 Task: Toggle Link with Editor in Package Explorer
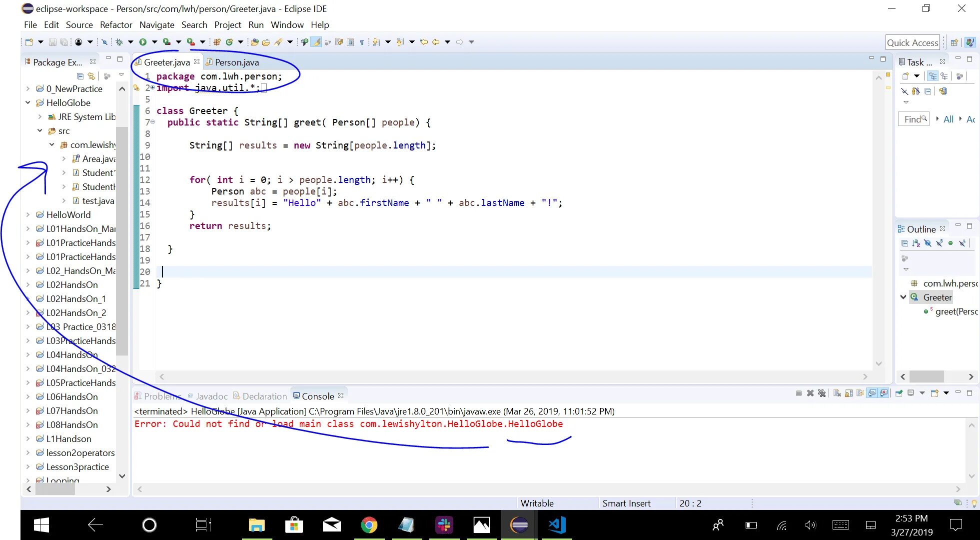pyautogui.click(x=91, y=76)
